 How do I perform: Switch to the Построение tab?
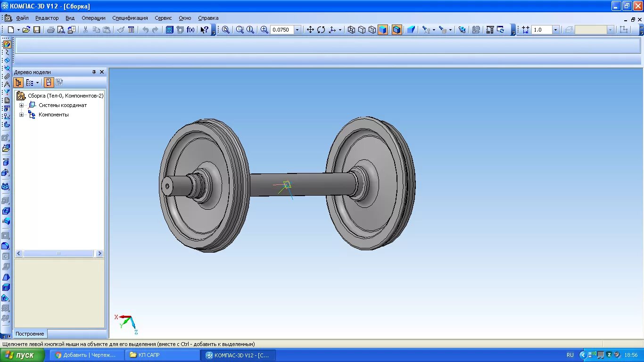click(x=30, y=334)
